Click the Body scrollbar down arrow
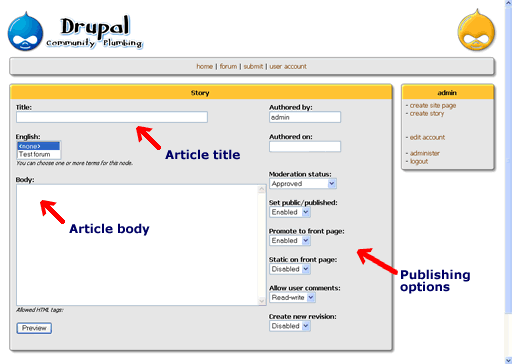 [x=262, y=301]
